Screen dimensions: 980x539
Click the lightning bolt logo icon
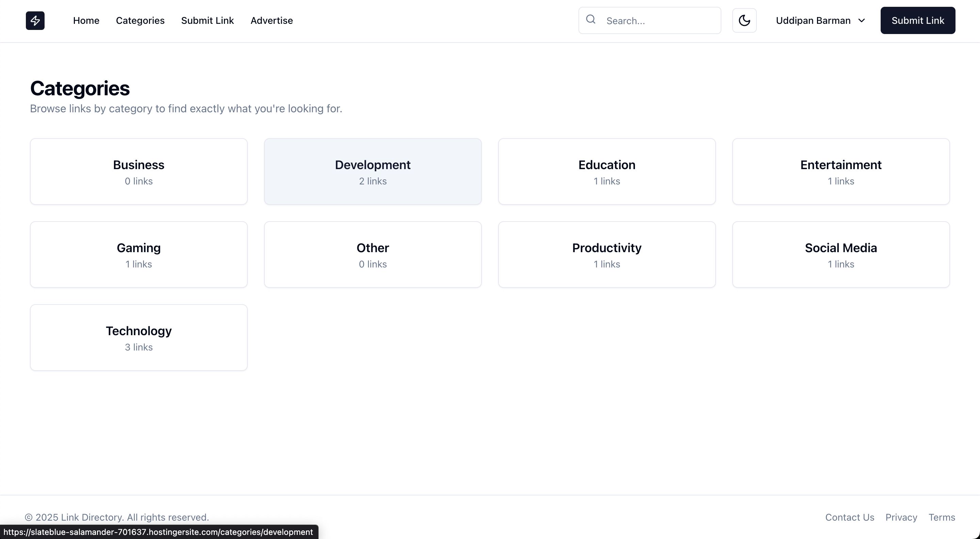tap(35, 20)
